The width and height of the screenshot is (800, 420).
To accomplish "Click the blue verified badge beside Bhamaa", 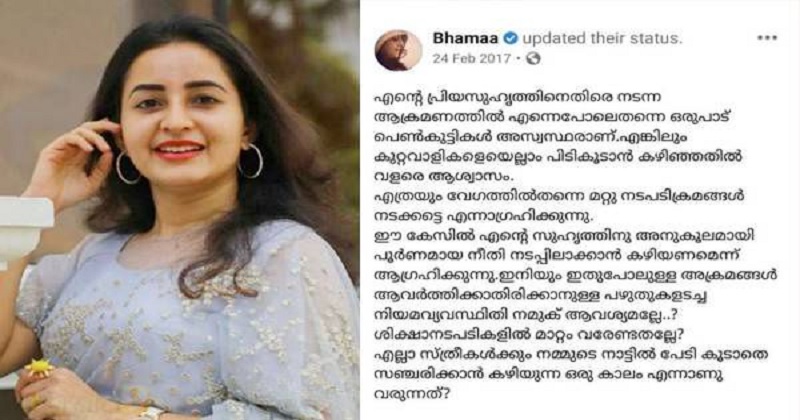I will click(x=511, y=38).
